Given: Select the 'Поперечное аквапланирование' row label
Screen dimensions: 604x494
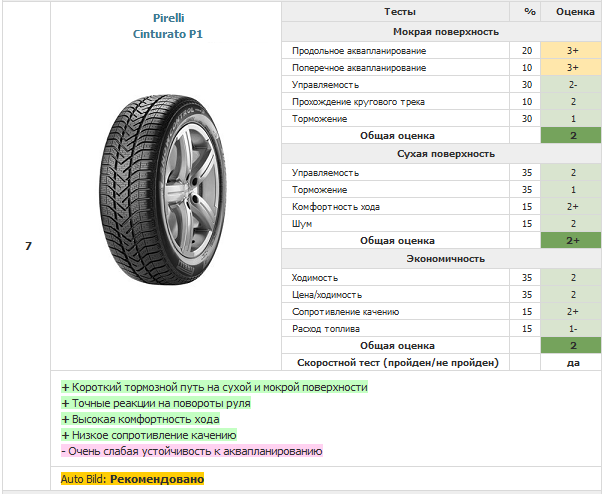Looking at the screenshot, I should coord(359,68).
